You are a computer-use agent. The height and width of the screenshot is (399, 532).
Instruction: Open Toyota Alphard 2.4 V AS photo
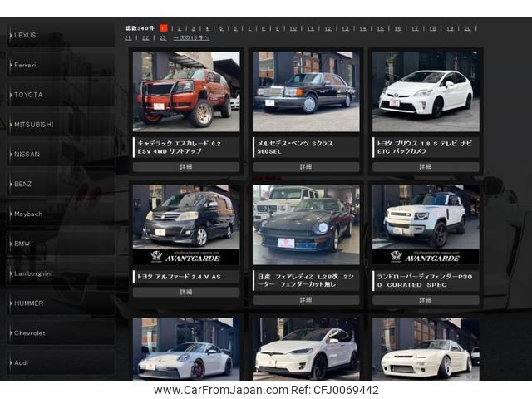point(186,224)
